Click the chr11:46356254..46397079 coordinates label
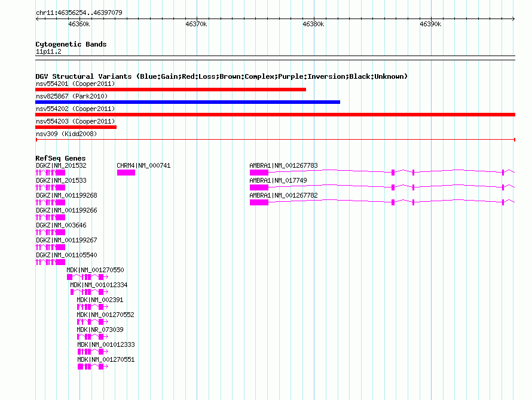 (79, 13)
